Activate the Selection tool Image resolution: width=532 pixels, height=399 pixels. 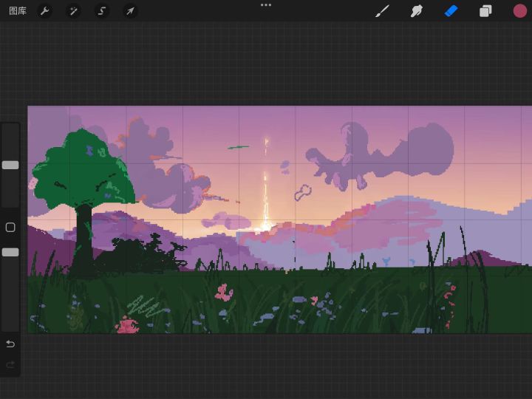click(102, 11)
